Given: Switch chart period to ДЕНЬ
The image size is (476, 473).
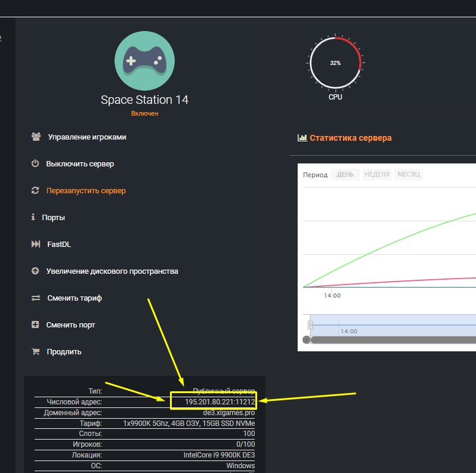Looking at the screenshot, I should click(x=345, y=175).
